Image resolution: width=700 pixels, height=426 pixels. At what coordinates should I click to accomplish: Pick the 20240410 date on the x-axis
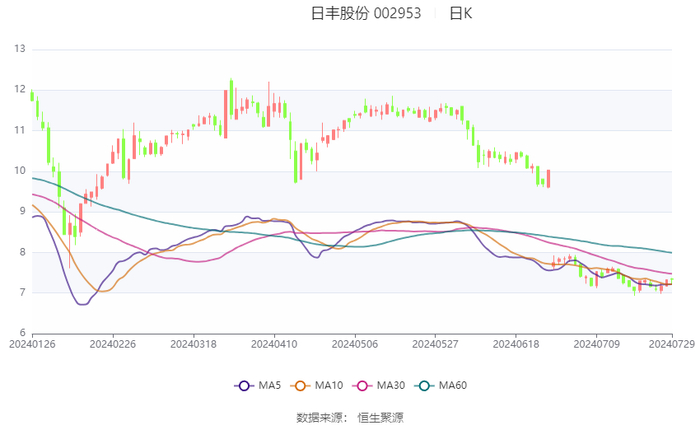pyautogui.click(x=272, y=343)
